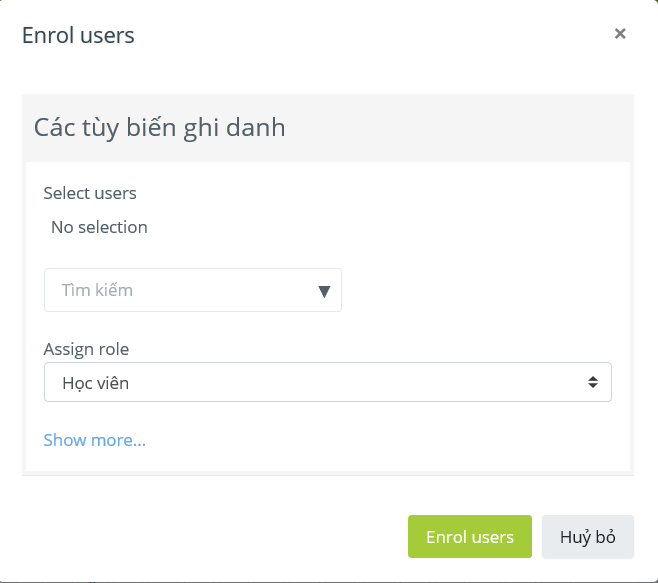
Task: Open the Assign role dropdown
Action: (x=328, y=382)
